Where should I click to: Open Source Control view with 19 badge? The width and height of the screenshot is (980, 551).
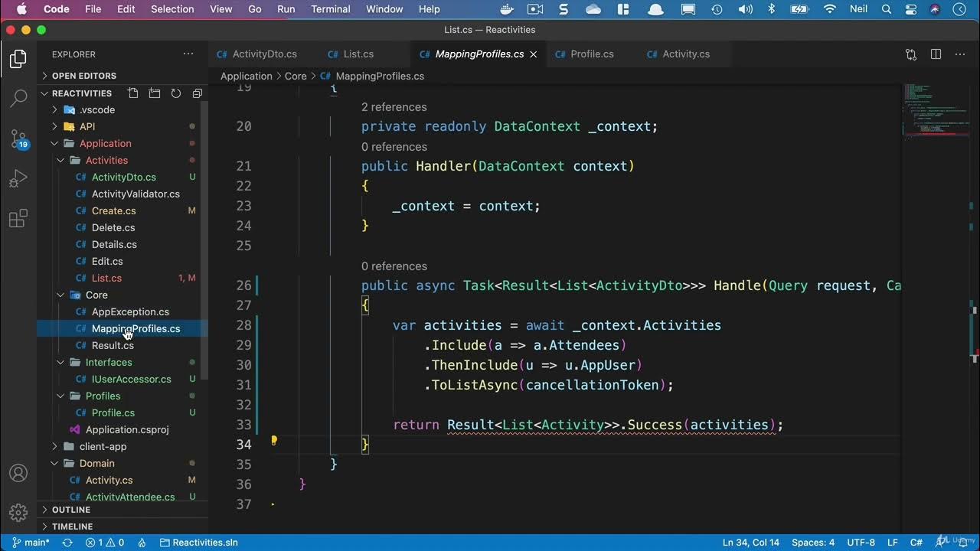tap(18, 139)
